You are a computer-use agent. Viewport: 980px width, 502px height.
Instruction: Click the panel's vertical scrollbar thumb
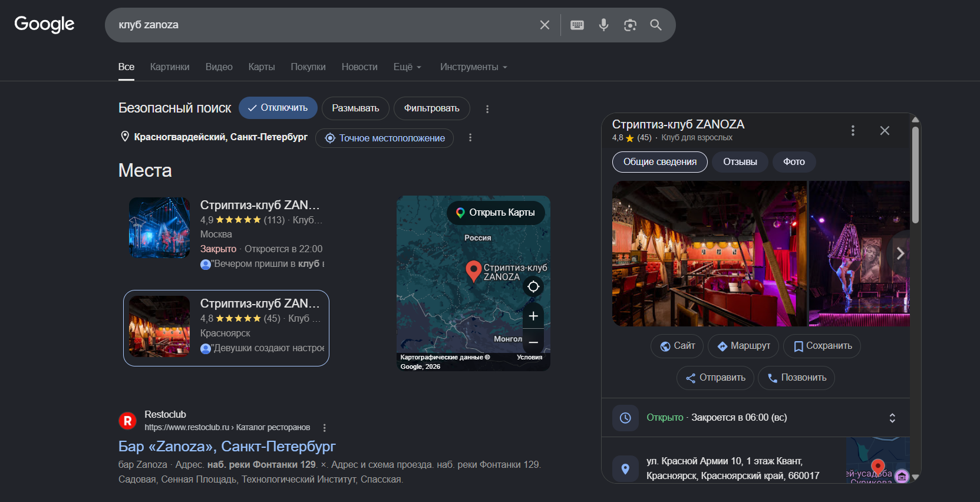pos(915,175)
